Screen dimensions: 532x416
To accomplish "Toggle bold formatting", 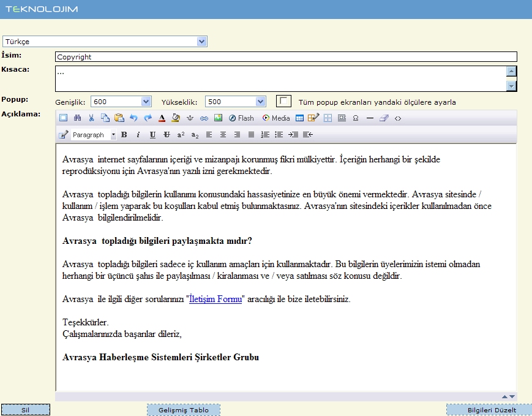I will point(124,134).
